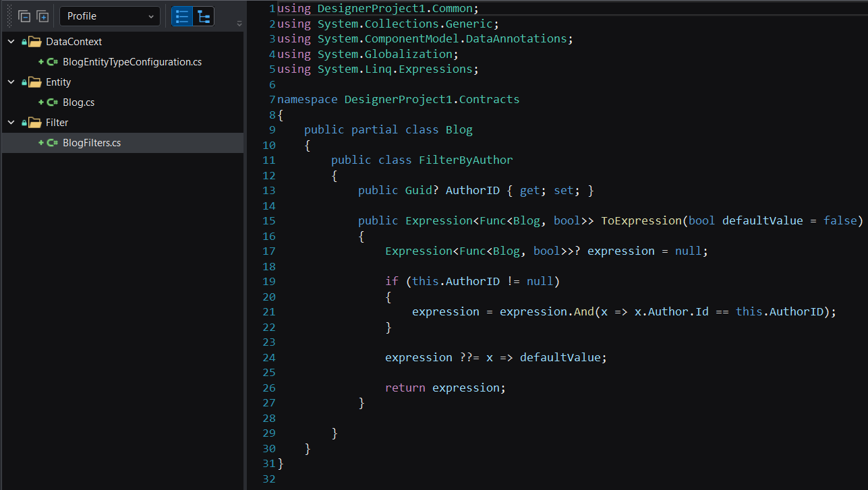Click the 'namespace' keyword on line 7
This screenshot has width=868, height=490.
[308, 100]
